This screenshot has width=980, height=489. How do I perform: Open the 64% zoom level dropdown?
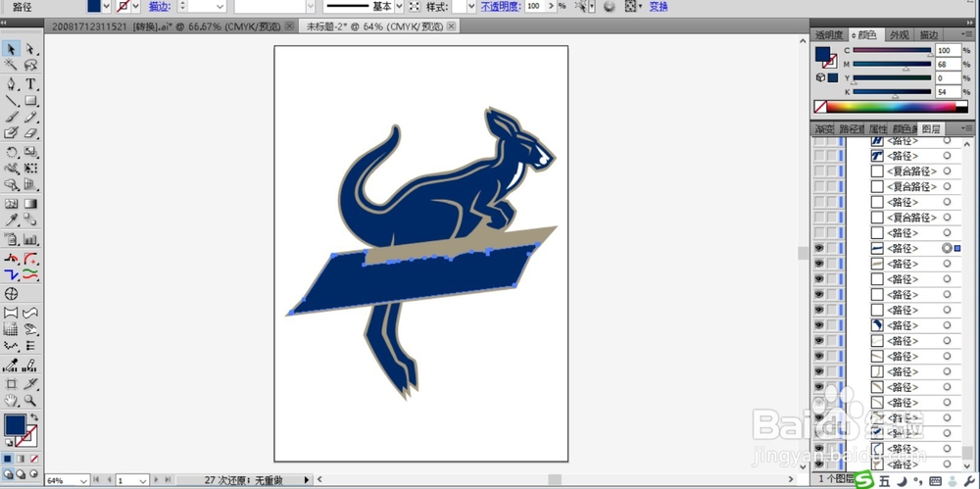(83, 480)
